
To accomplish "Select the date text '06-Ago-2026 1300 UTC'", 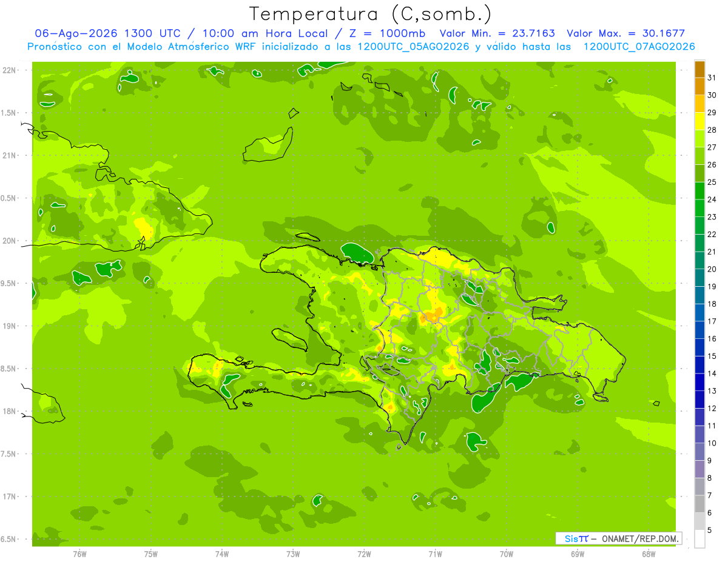I will [x=108, y=33].
